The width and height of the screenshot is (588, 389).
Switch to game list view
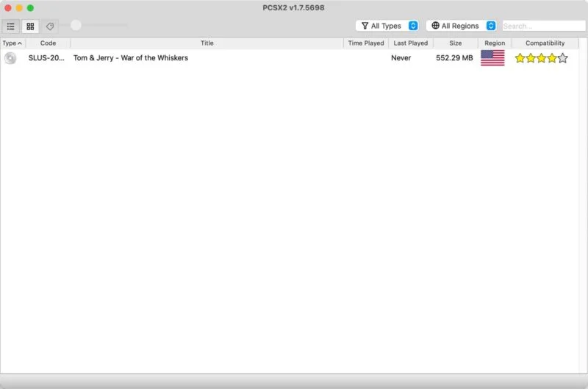pos(11,26)
